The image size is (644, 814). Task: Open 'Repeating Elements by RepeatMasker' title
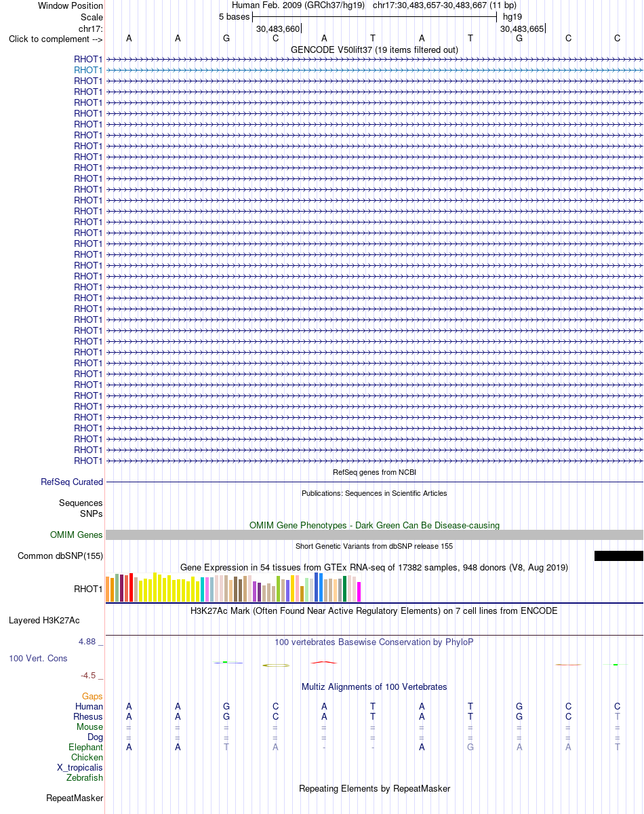(374, 788)
